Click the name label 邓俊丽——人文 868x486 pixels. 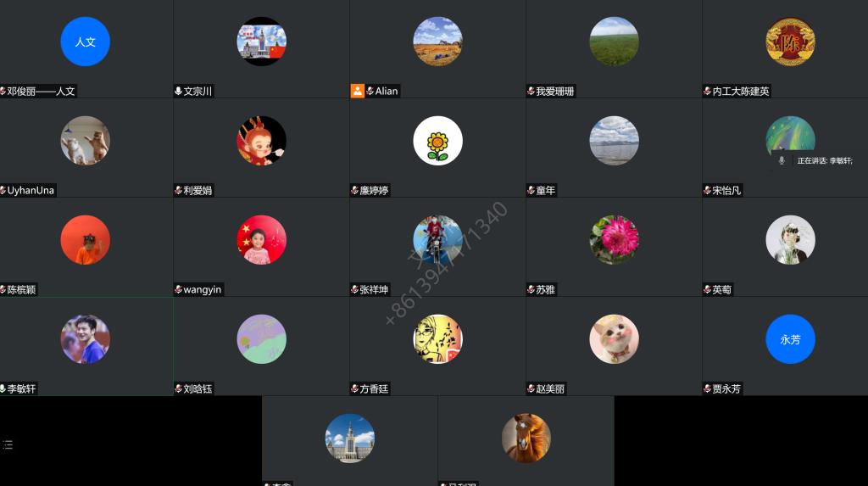pyautogui.click(x=41, y=91)
